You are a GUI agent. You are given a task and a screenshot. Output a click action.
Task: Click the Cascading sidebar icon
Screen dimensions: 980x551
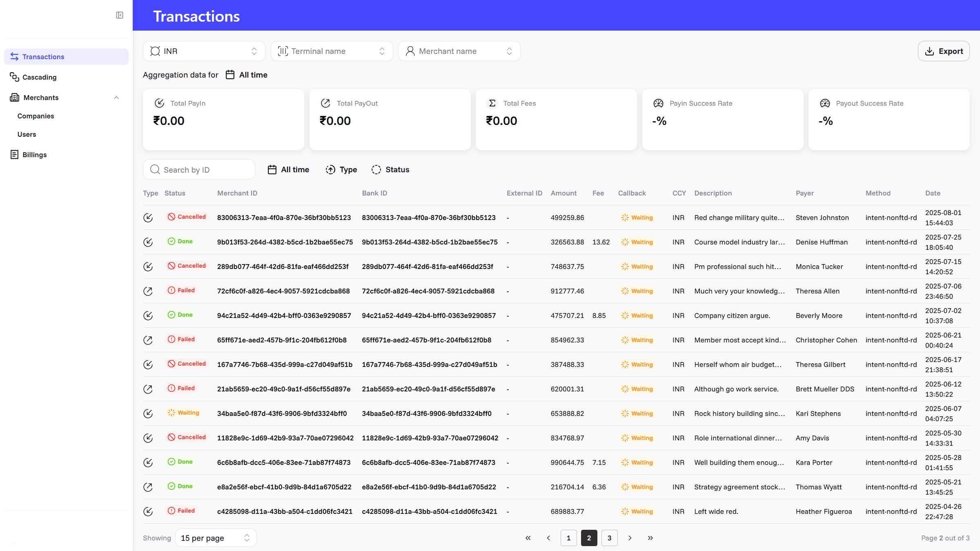tap(14, 77)
